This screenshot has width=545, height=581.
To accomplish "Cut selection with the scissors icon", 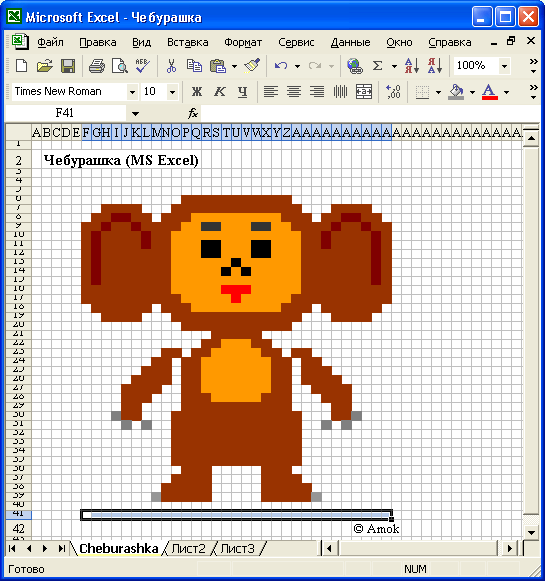I will tap(171, 66).
